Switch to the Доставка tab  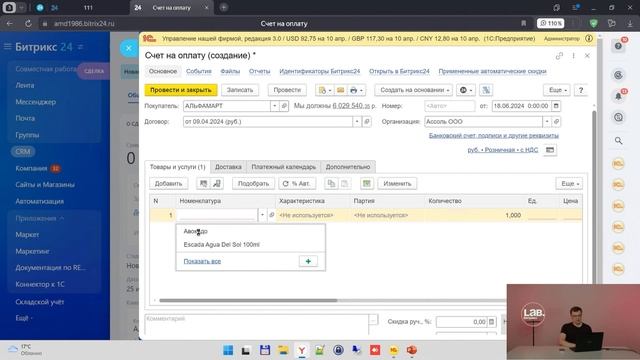228,167
